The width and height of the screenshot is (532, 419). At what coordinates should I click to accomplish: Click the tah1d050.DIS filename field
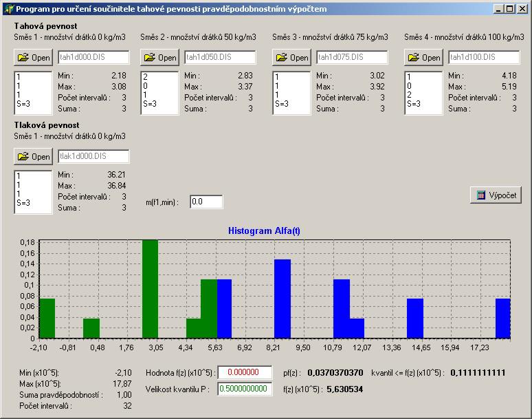tap(220, 57)
